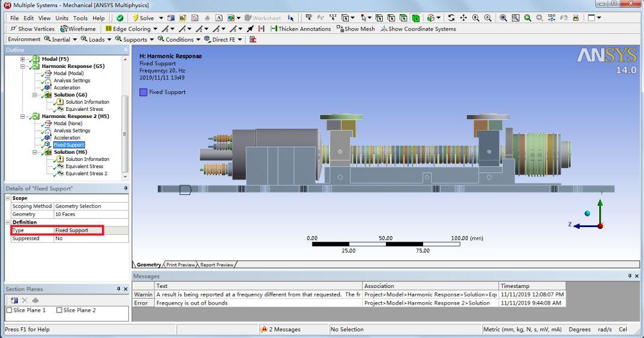Click Zoom to Fit icon
Viewport: 644px width, 338px height.
pyautogui.click(x=503, y=18)
